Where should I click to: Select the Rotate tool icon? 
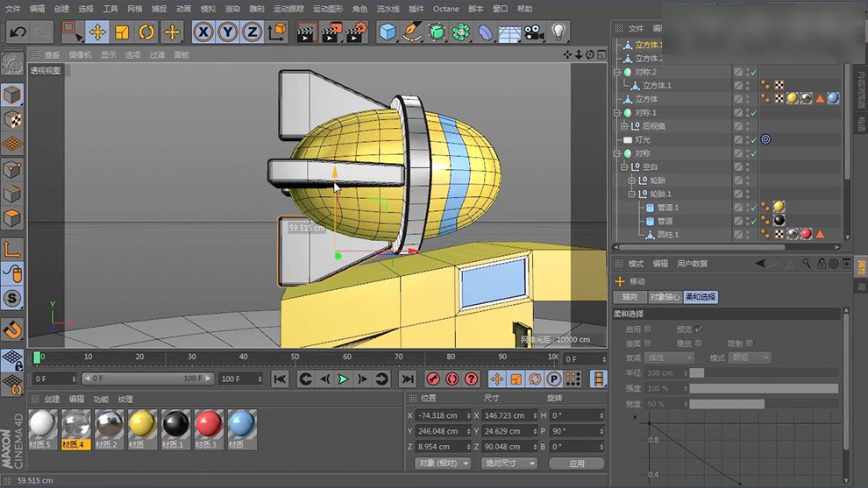[146, 32]
